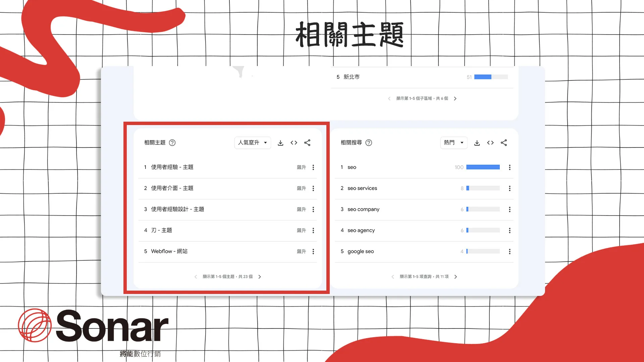644x362 pixels.
Task: Open help icon next to 相關搜尋
Action: point(369,143)
